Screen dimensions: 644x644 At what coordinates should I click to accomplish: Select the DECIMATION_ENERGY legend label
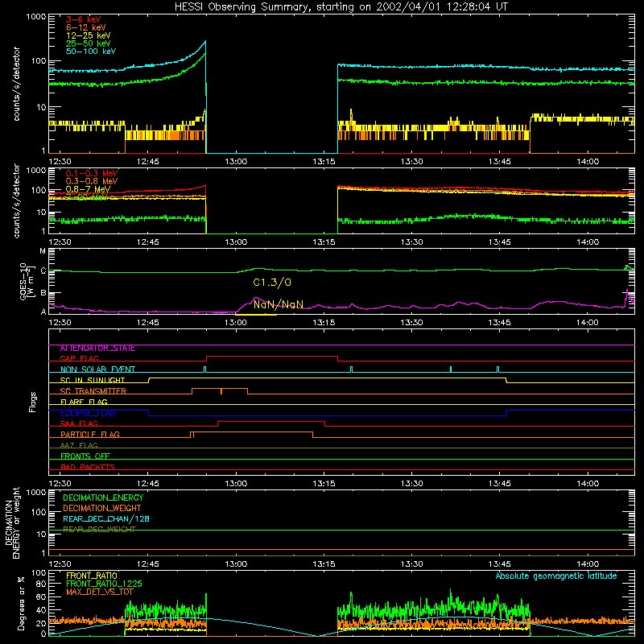coord(103,497)
